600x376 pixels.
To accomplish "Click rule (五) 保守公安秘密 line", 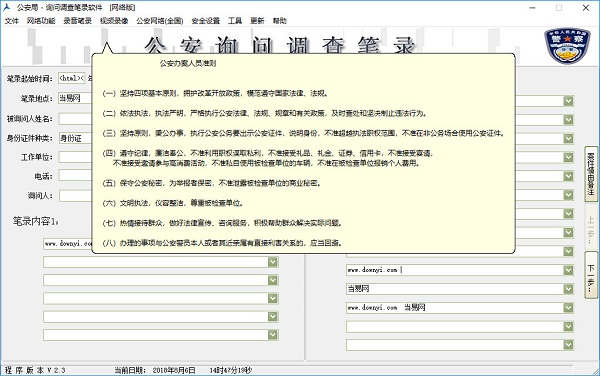I will coord(212,183).
